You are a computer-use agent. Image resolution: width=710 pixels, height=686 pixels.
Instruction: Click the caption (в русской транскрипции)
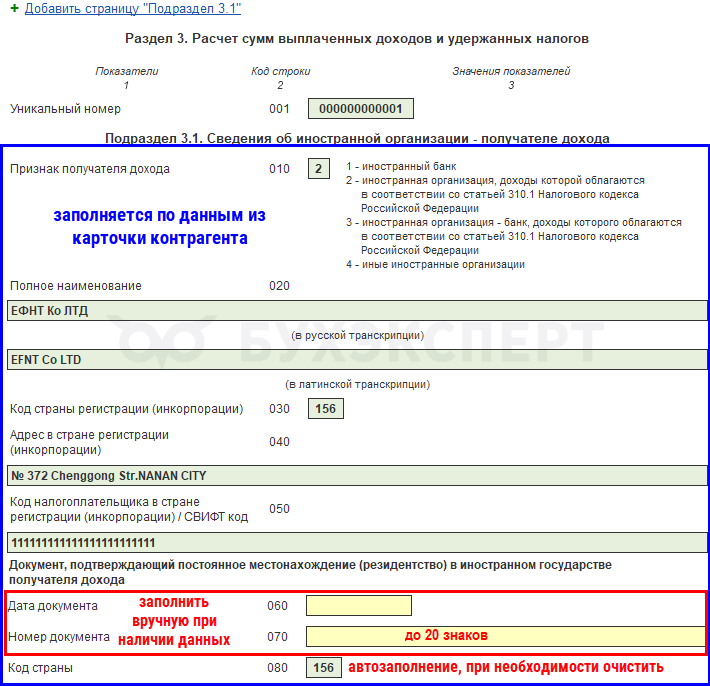coord(357,336)
